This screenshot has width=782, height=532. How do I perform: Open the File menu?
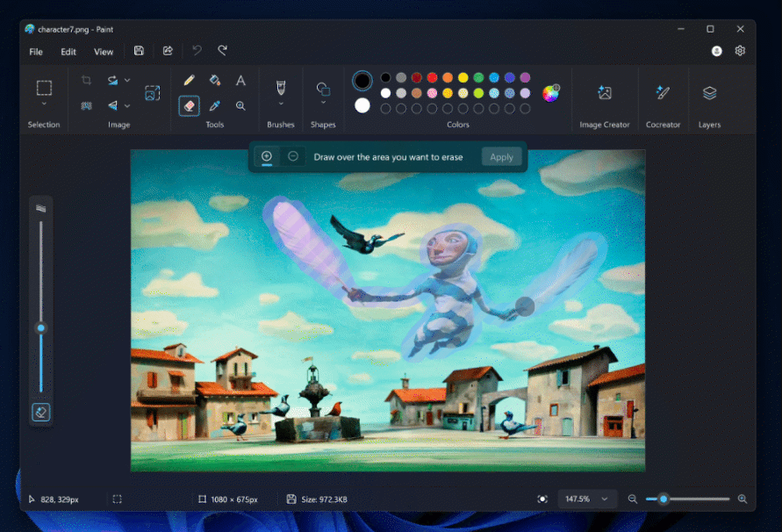point(36,52)
